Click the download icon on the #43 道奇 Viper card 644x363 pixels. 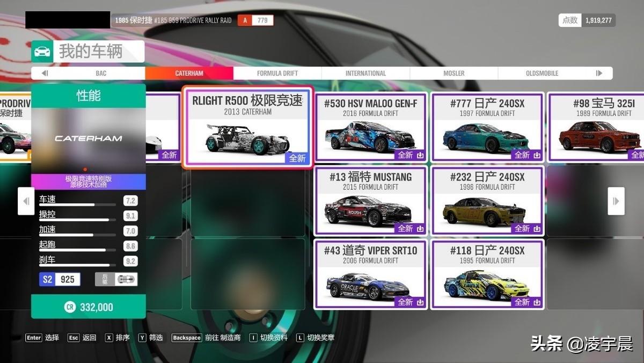[x=420, y=302]
